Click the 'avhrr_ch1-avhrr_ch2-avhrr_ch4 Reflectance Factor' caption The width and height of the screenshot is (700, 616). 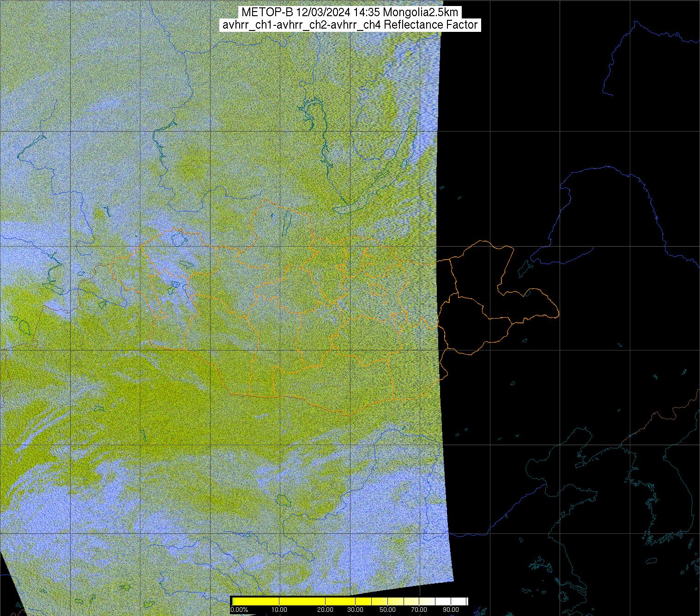pyautogui.click(x=350, y=25)
